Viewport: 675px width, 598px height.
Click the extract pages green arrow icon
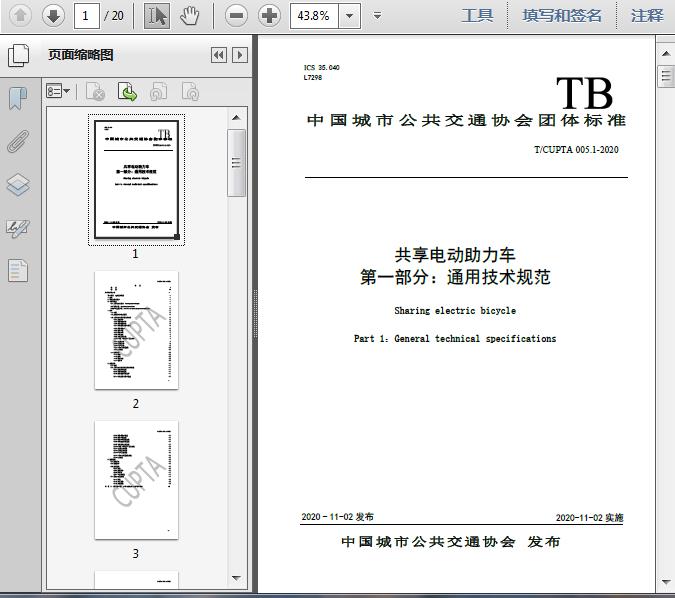(x=127, y=92)
